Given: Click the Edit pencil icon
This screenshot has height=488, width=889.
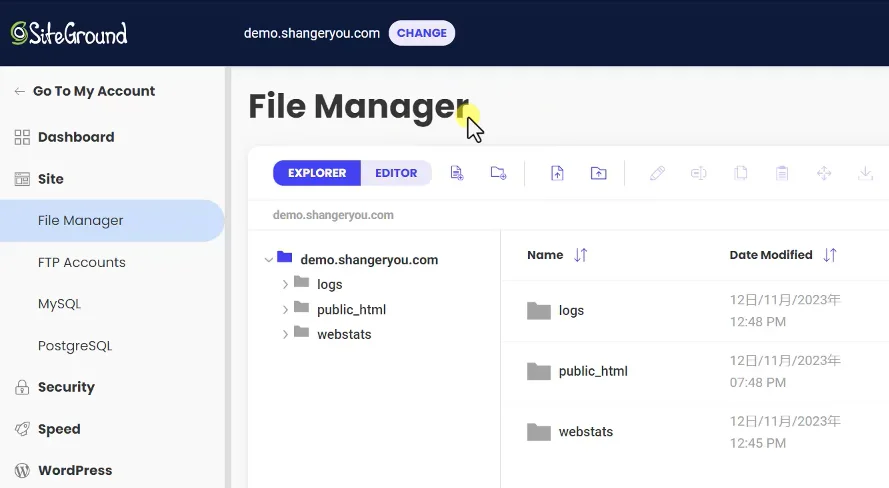Looking at the screenshot, I should [657, 173].
